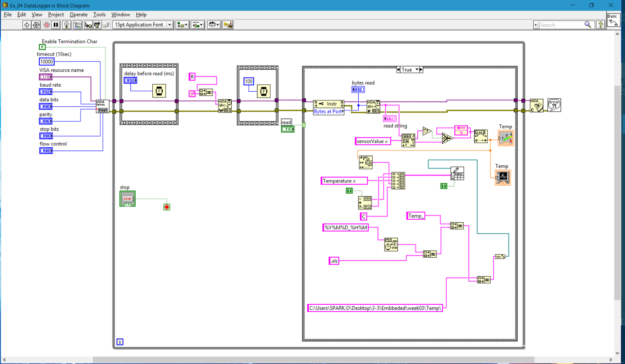625x364 pixels.
Task: Open the 15pt Application Font dropdown
Action: (170, 25)
